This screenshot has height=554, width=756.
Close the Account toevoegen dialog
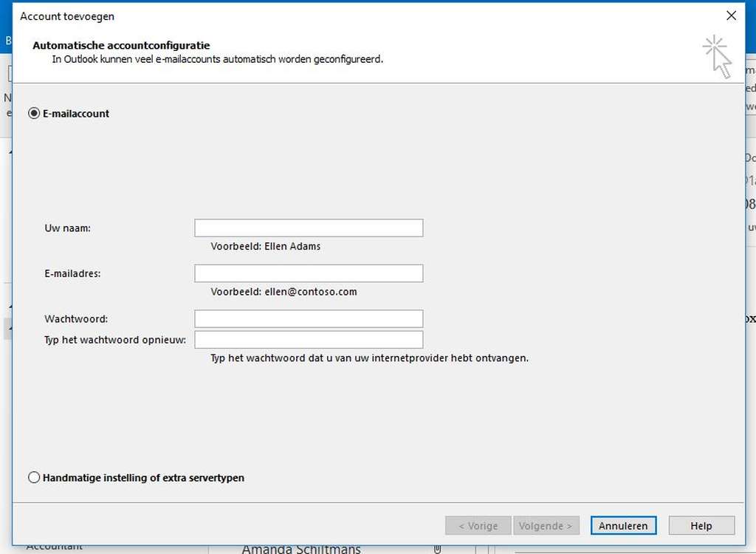click(x=731, y=15)
